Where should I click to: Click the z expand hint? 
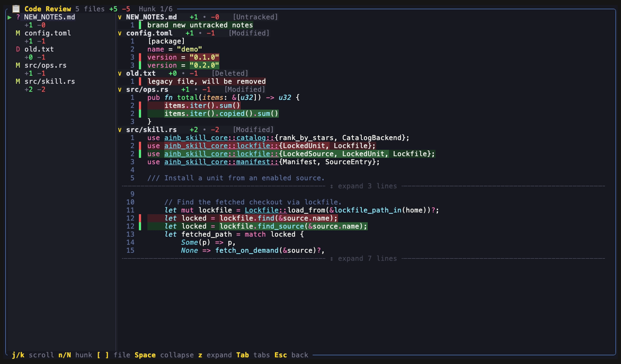coord(215,355)
